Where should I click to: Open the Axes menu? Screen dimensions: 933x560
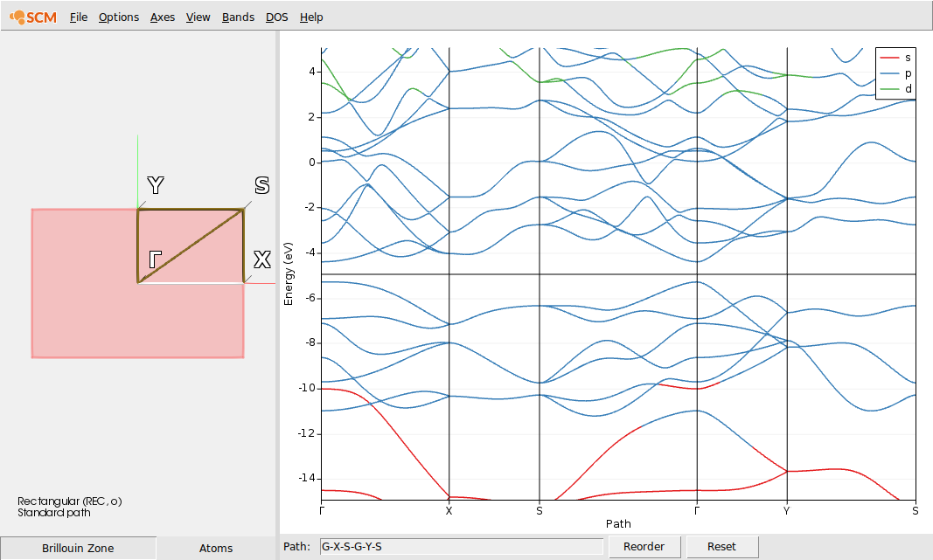[162, 17]
